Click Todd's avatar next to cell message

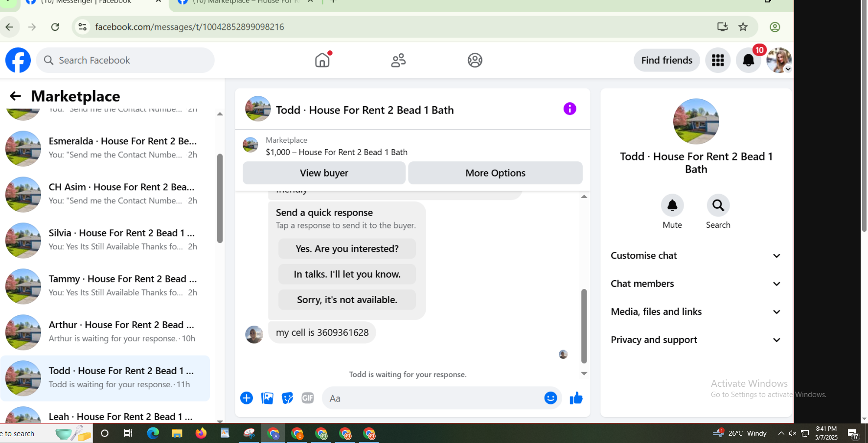254,334
